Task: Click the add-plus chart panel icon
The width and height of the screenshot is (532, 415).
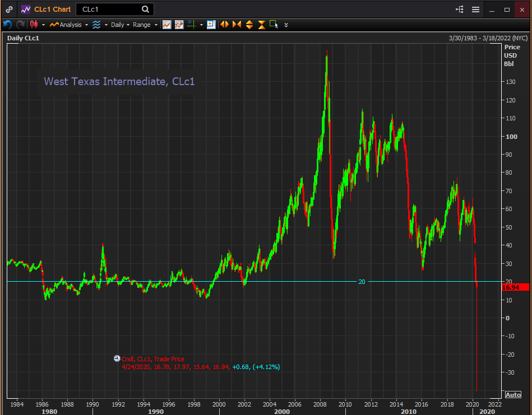Action: coord(211,25)
